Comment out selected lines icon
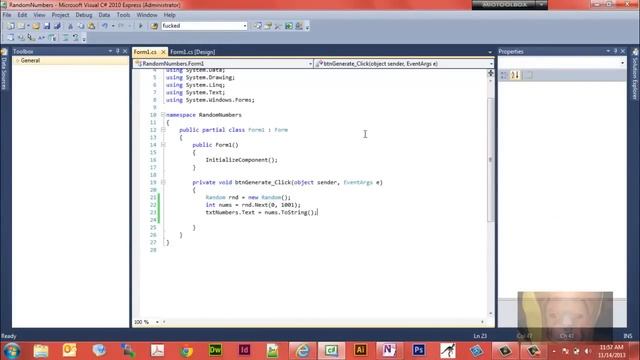Screen dimensions: 640x360 pos(65,38)
